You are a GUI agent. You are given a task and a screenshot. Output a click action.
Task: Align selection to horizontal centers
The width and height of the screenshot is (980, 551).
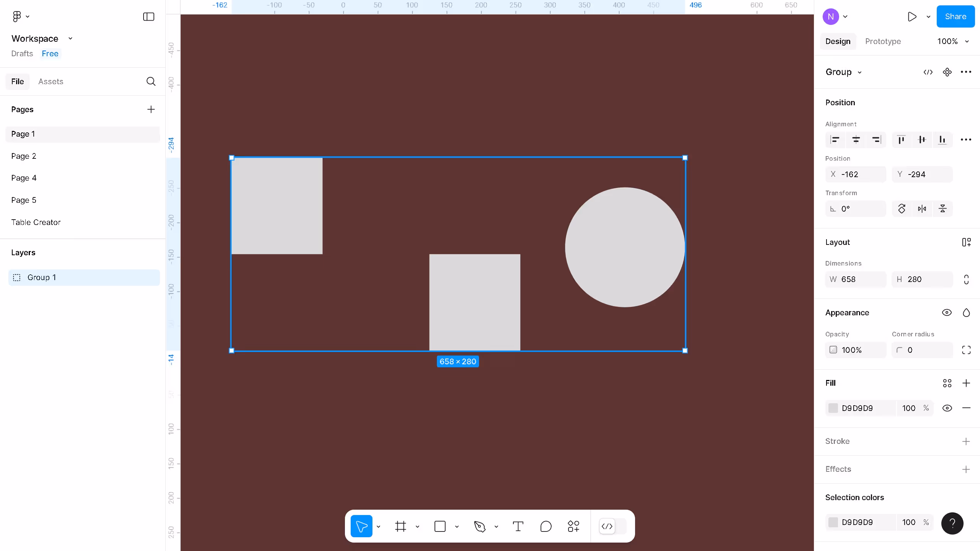tap(856, 140)
